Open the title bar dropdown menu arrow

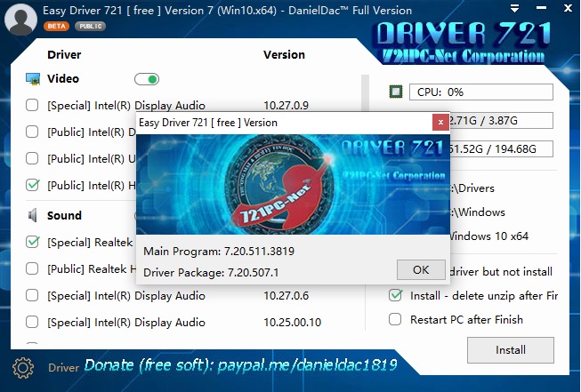(515, 11)
